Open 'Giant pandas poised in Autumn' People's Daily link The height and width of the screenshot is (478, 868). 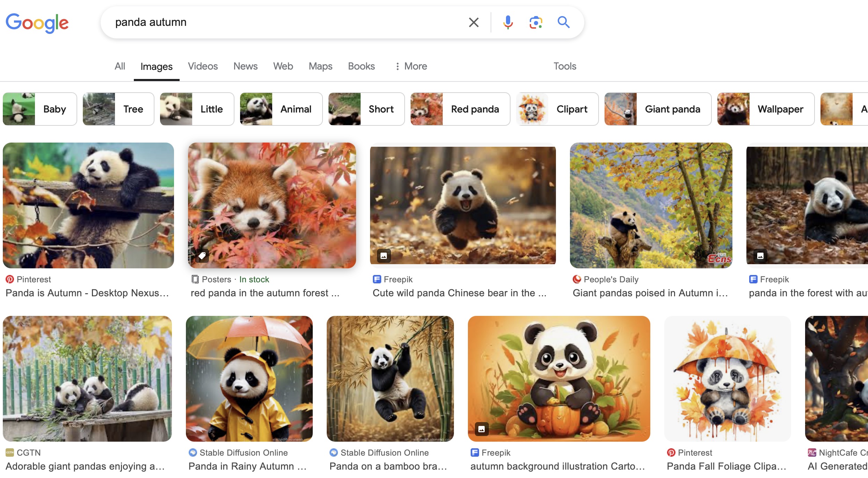[x=650, y=293]
